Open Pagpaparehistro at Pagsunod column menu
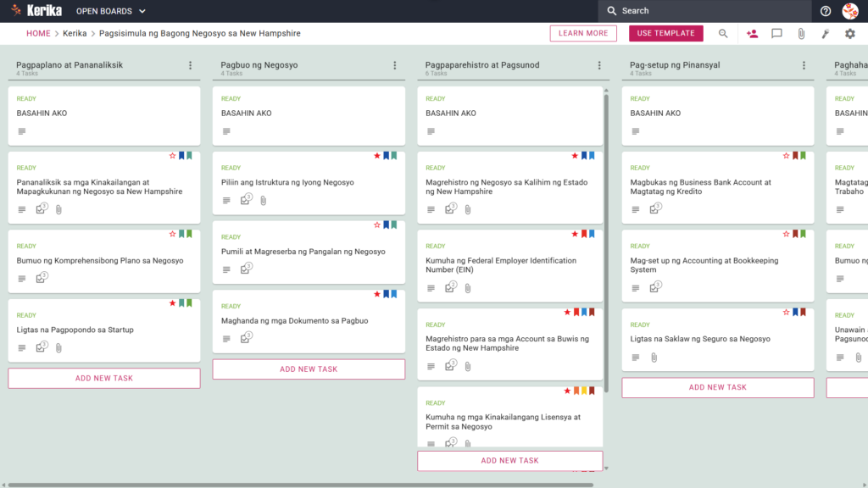Image resolution: width=868 pixels, height=488 pixels. click(599, 65)
